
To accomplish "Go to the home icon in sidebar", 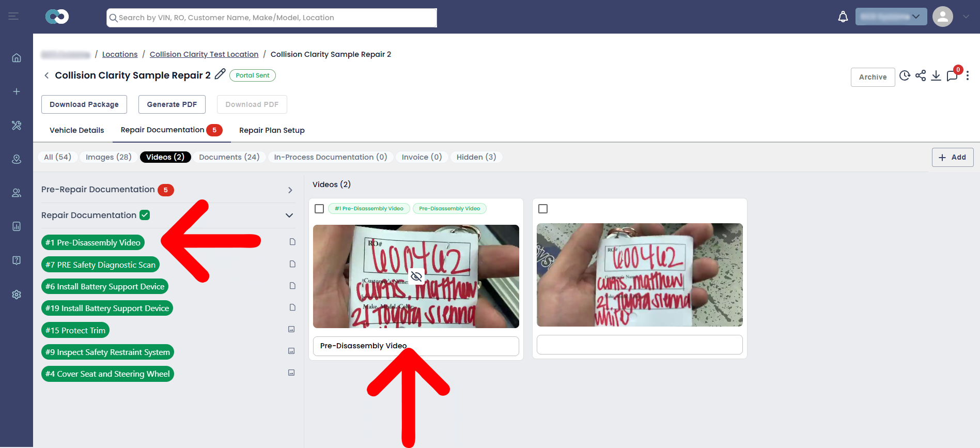I will pyautogui.click(x=17, y=57).
